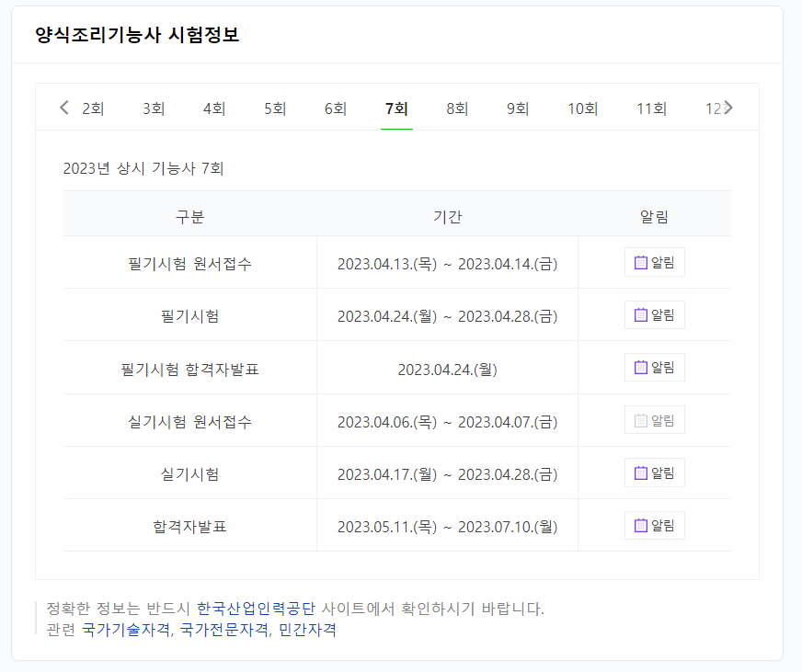
Task: Switch to the 2회 tab
Action: 93,108
